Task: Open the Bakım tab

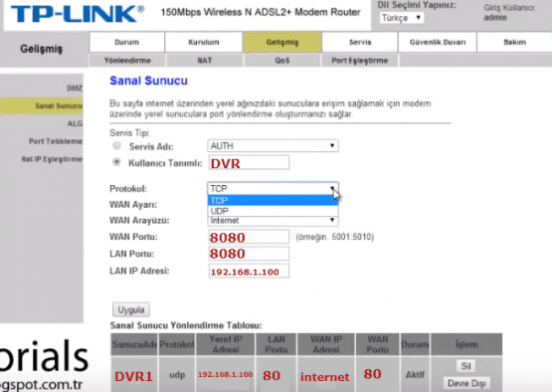Action: pyautogui.click(x=514, y=42)
